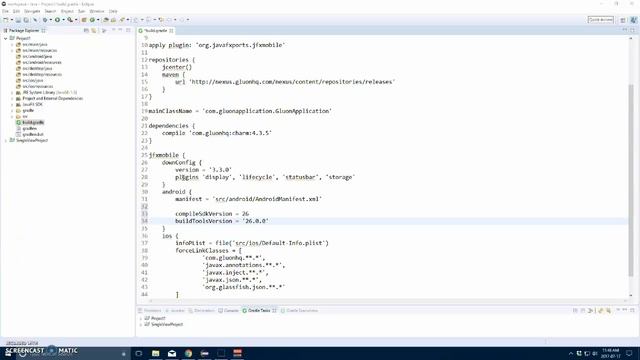Image resolution: width=640 pixels, height=360 pixels.
Task: Click the New wizard toolbar icon
Action: coord(6,20)
